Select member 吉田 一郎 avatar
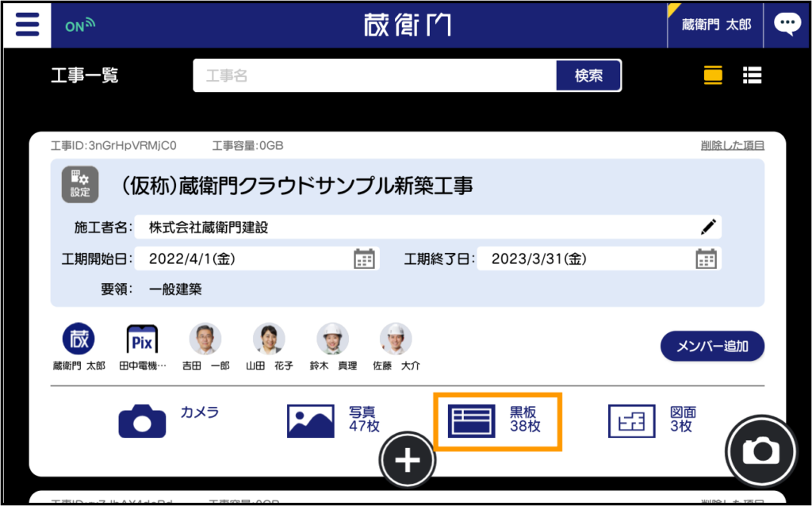 [205, 339]
